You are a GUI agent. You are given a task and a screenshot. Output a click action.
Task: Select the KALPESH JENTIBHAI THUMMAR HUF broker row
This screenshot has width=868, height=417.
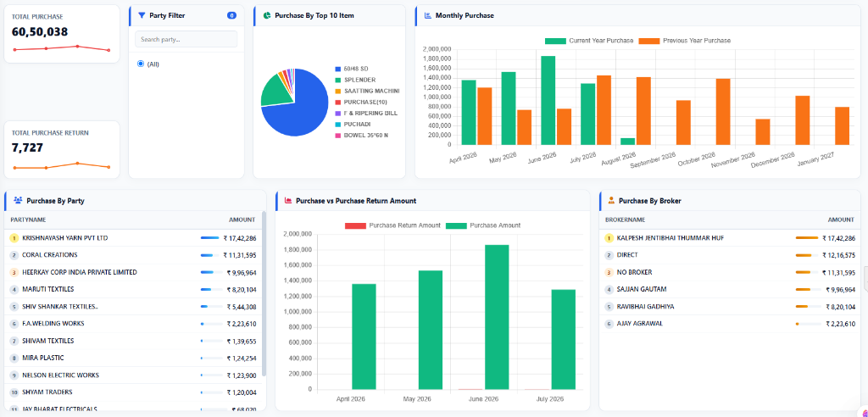point(730,238)
